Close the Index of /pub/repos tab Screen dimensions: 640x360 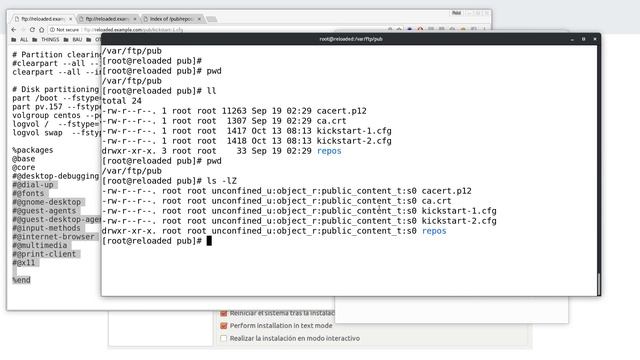point(199,19)
